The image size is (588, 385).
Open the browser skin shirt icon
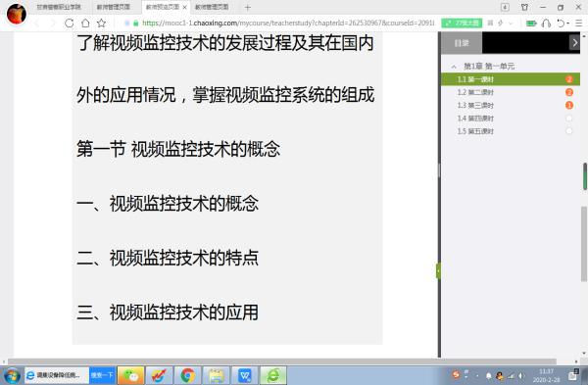coord(524,7)
